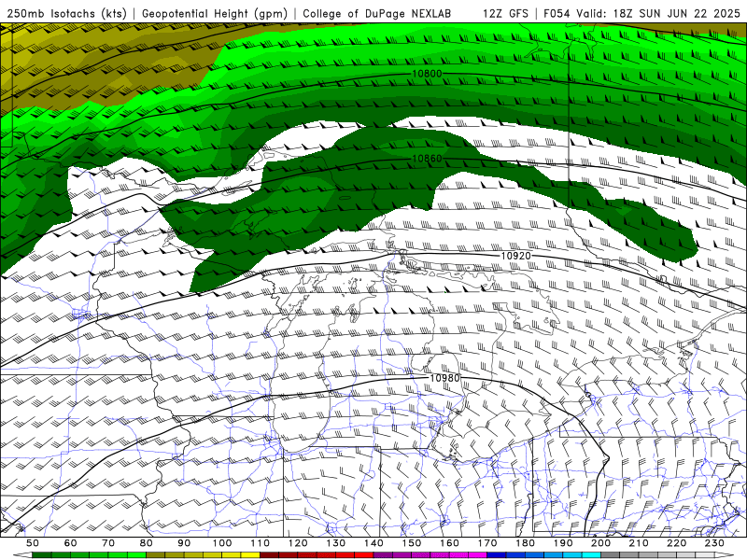Click the 100 knot legend value
Viewport: 747px width, 560px height.
[222, 543]
